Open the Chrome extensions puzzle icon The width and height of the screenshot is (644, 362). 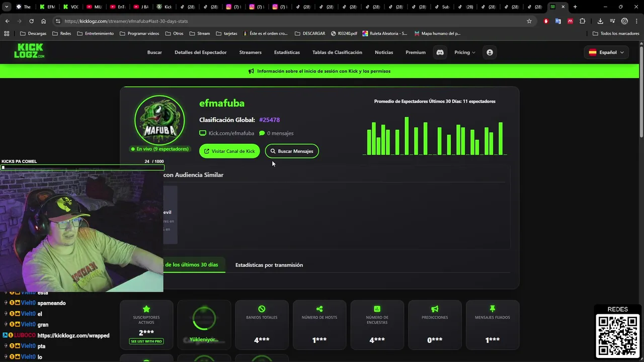tap(583, 21)
